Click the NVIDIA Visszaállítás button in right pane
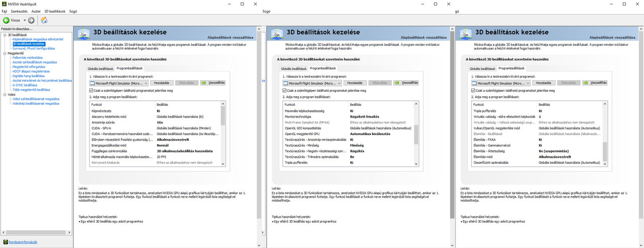Viewport: 644px width, 248px height. click(x=595, y=83)
